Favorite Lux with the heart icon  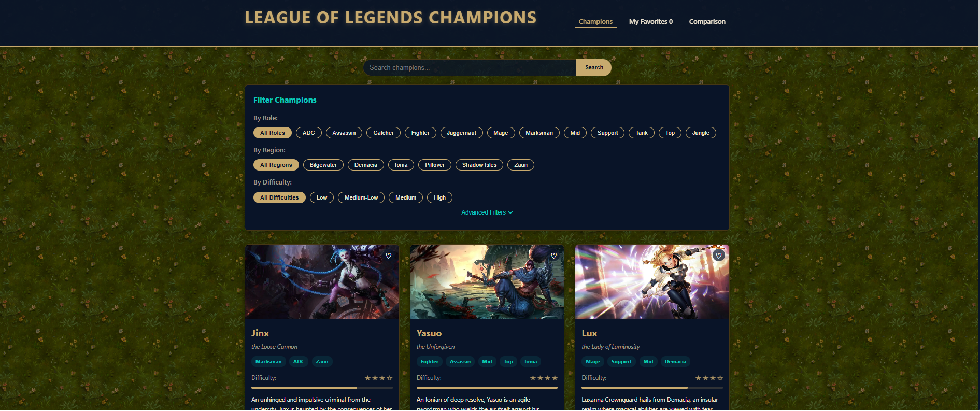pos(719,256)
